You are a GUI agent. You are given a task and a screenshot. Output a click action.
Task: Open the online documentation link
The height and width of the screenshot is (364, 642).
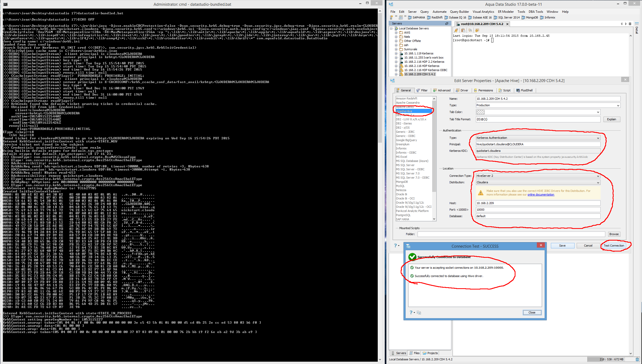pyautogui.click(x=541, y=194)
